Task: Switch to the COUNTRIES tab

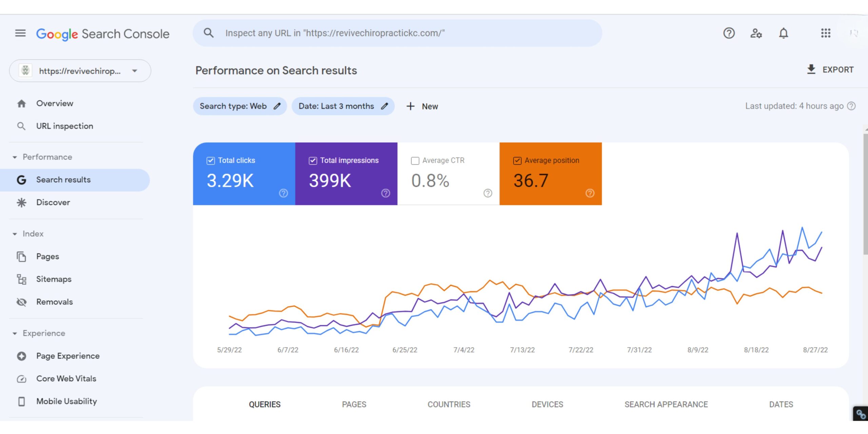Action: 449,405
